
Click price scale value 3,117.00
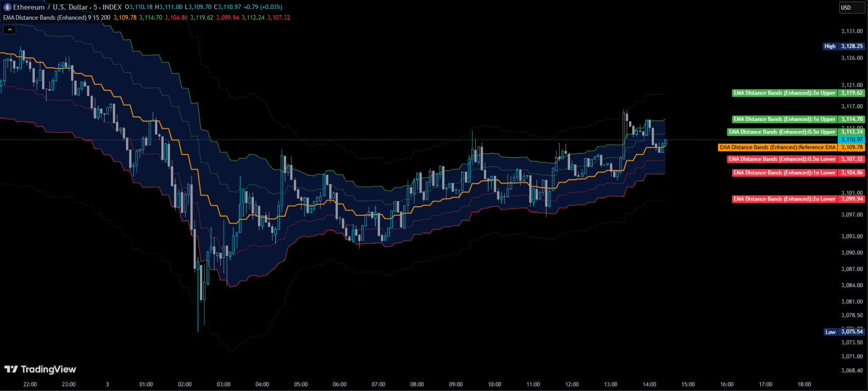pyautogui.click(x=852, y=106)
